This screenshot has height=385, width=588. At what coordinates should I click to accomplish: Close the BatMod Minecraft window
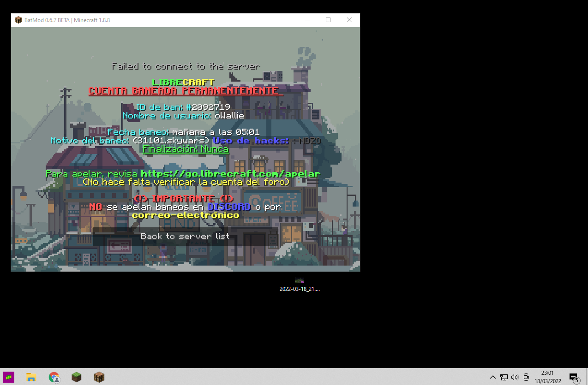coord(349,20)
